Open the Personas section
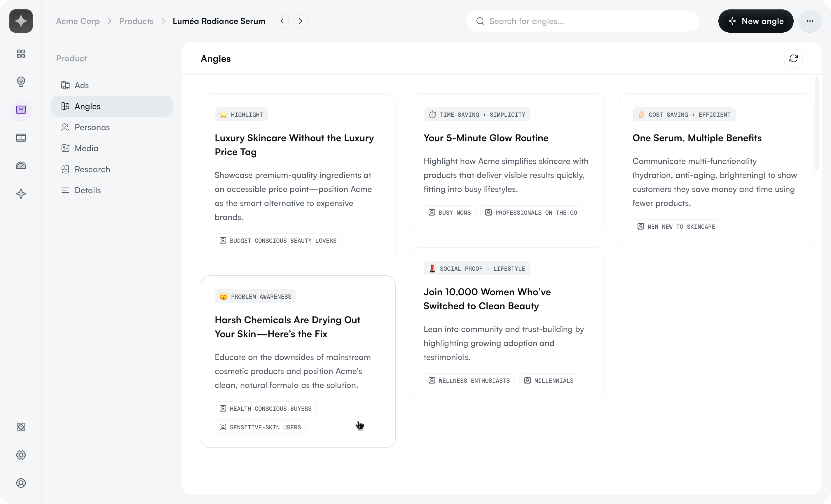 (92, 127)
